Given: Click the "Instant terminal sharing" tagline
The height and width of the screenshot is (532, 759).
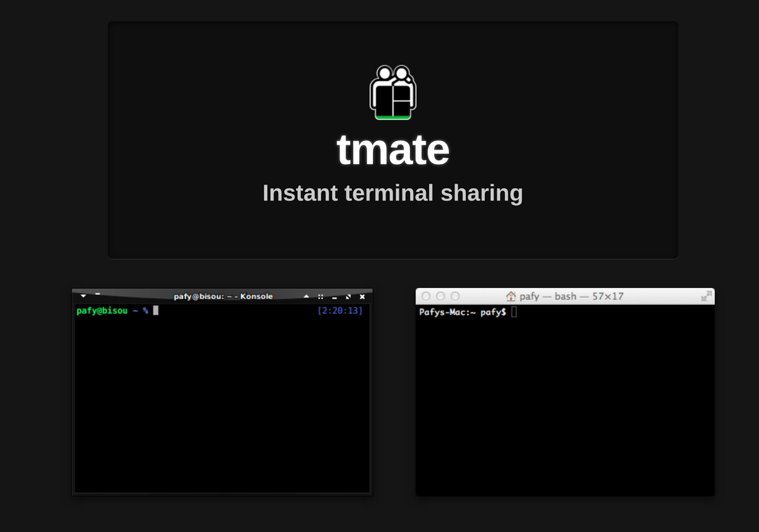Looking at the screenshot, I should [393, 193].
